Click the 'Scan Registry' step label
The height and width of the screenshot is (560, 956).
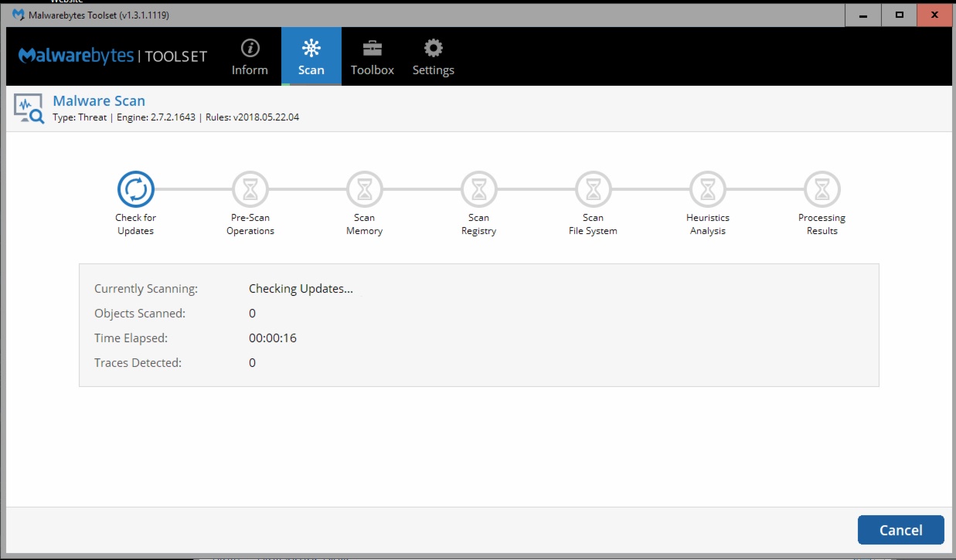tap(479, 224)
